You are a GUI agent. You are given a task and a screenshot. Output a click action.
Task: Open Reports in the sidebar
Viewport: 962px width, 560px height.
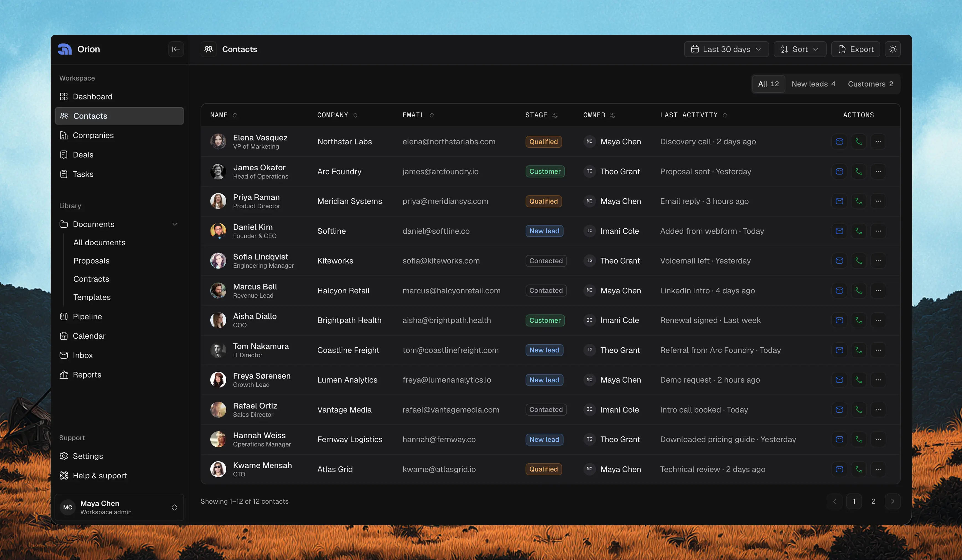coord(119,375)
